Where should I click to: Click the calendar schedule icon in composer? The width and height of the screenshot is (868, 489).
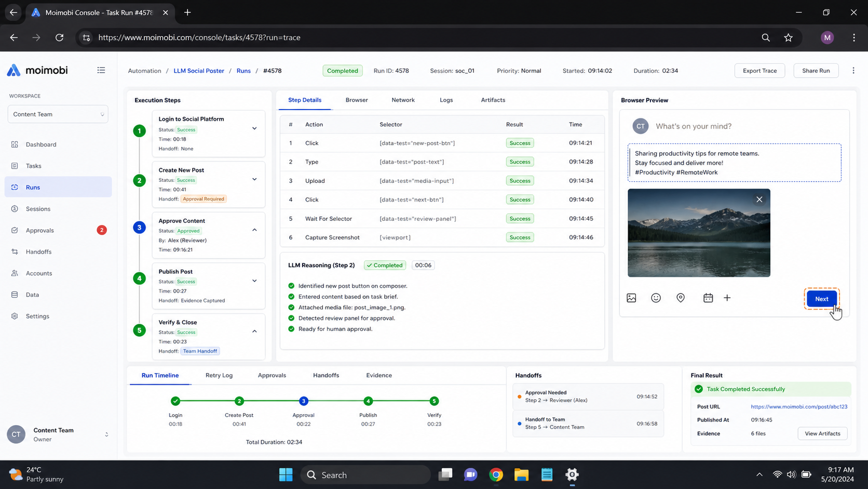click(708, 298)
